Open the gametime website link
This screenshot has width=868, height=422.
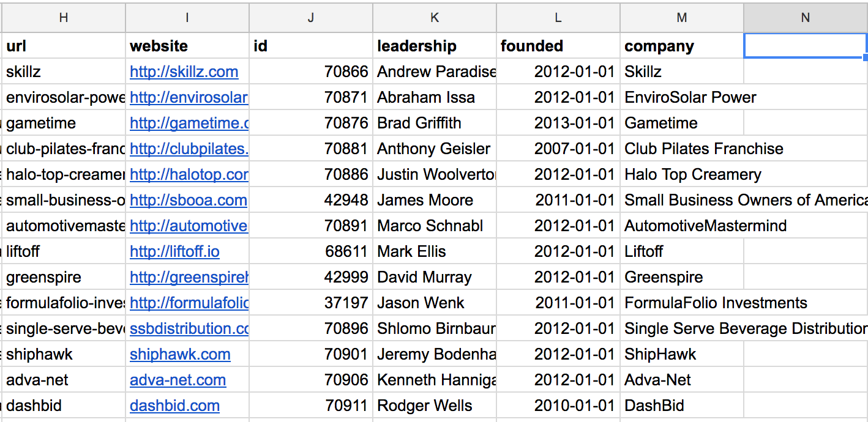click(189, 123)
